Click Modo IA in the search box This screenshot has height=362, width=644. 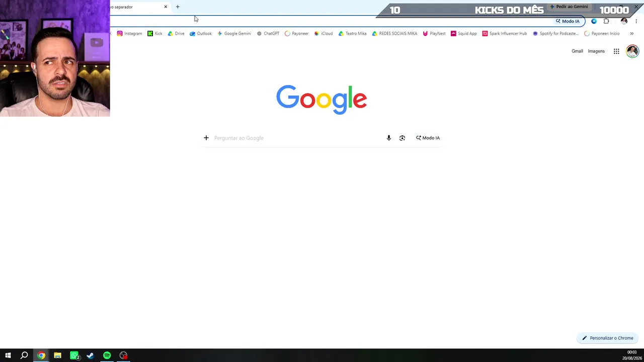click(x=428, y=138)
